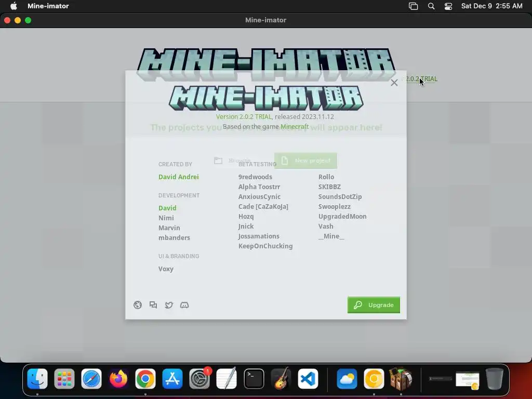Open the Twitter bird icon

(x=169, y=305)
